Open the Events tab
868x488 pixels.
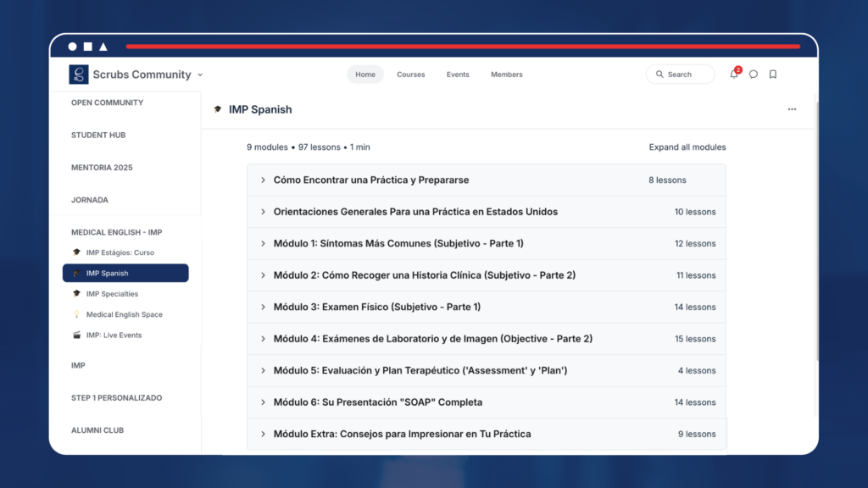[x=458, y=75]
